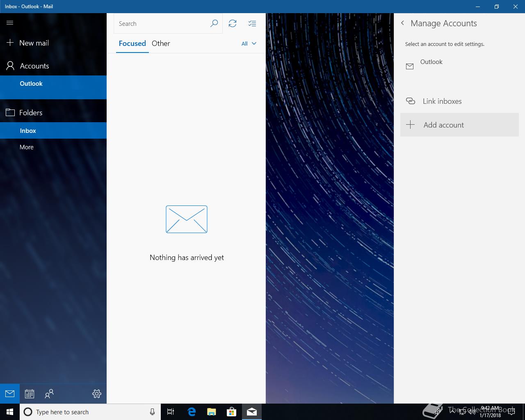Go back from Manage Accounts panel
The image size is (525, 420).
pyautogui.click(x=402, y=23)
